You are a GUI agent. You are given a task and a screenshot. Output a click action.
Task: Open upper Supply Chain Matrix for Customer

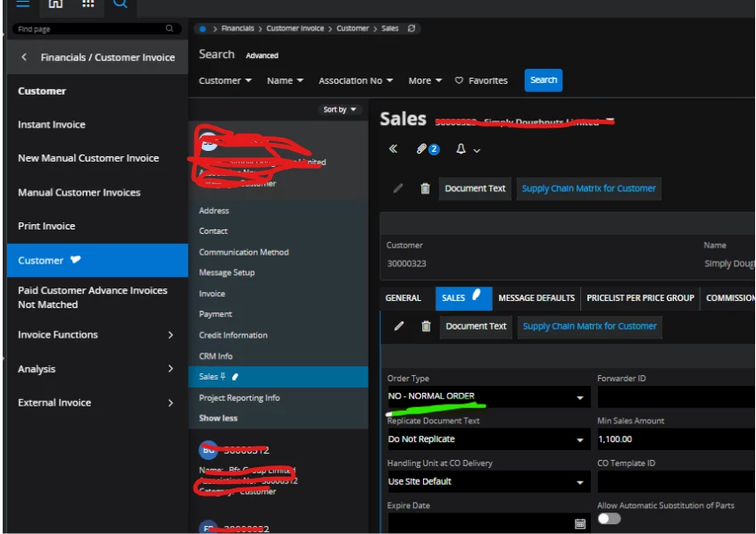click(589, 188)
